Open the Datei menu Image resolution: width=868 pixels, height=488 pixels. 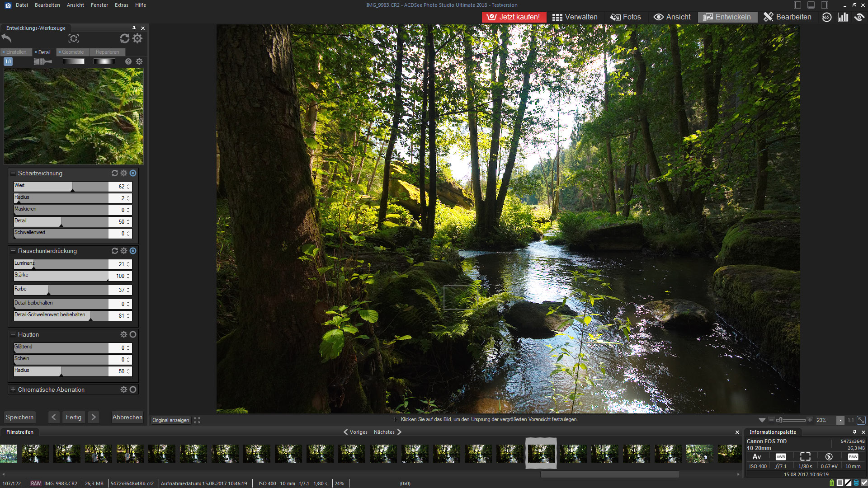(22, 5)
